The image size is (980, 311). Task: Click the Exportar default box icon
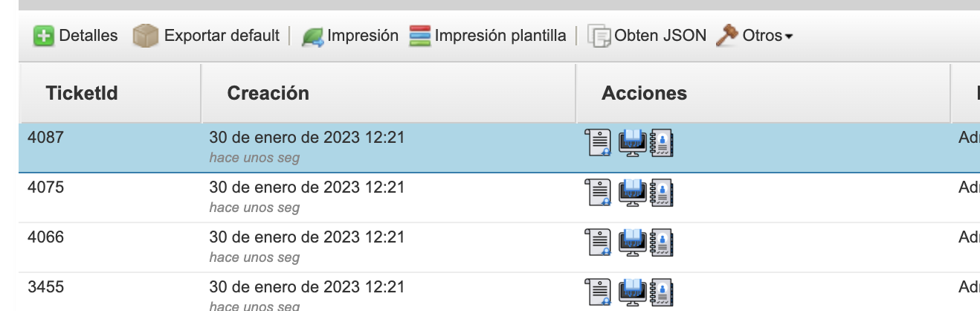pos(146,36)
